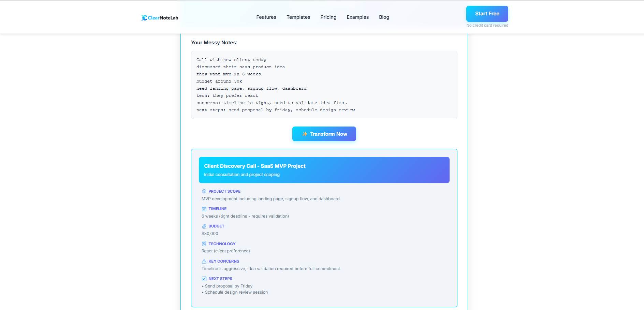This screenshot has width=644, height=310.
Task: Navigate to Templates
Action: (298, 17)
